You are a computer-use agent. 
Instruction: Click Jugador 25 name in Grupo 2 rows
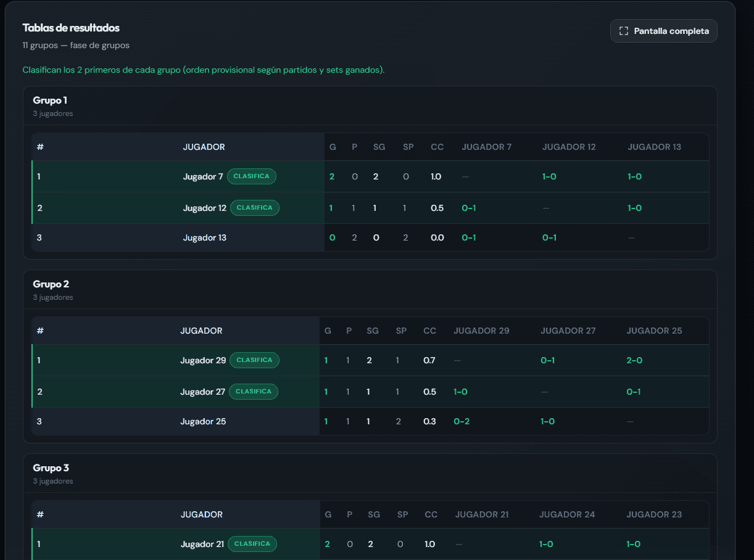[x=203, y=421]
